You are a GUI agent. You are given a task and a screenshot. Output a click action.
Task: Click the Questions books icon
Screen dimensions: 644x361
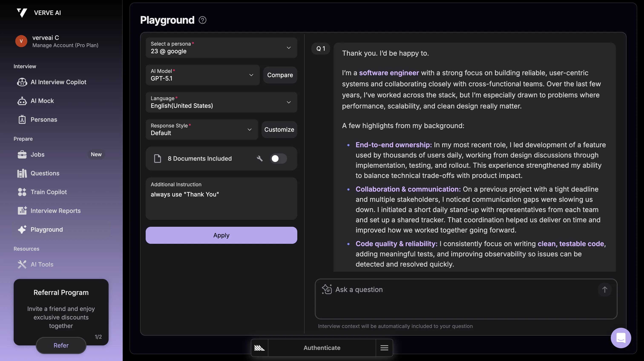[22, 173]
